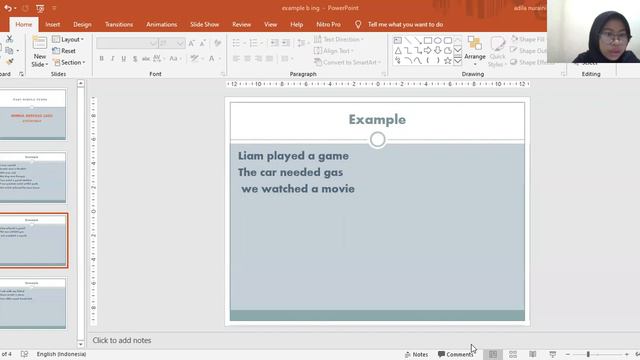Click the Tell me what you want to do box
The height and width of the screenshot is (360, 640).
coord(405,24)
